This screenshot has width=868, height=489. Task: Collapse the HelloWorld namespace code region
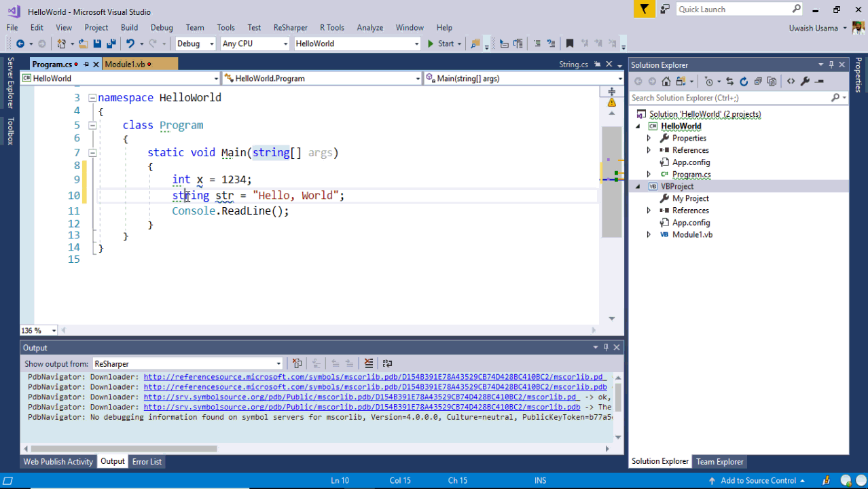[92, 97]
